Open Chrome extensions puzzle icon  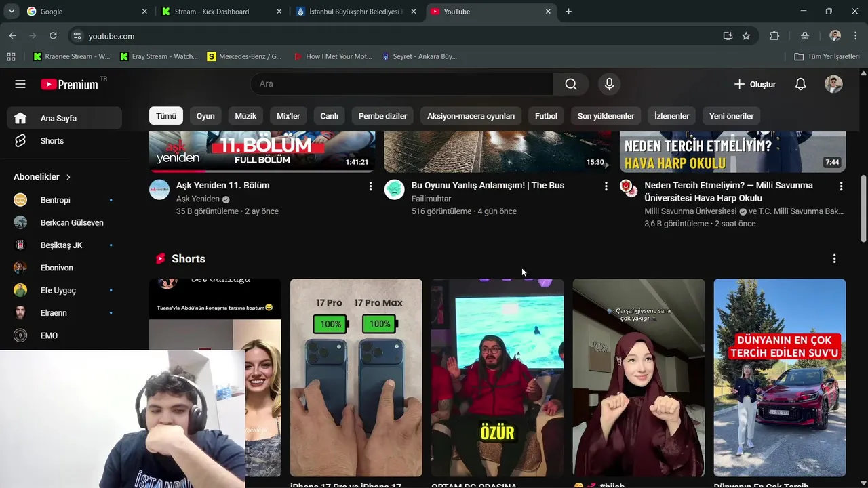774,36
